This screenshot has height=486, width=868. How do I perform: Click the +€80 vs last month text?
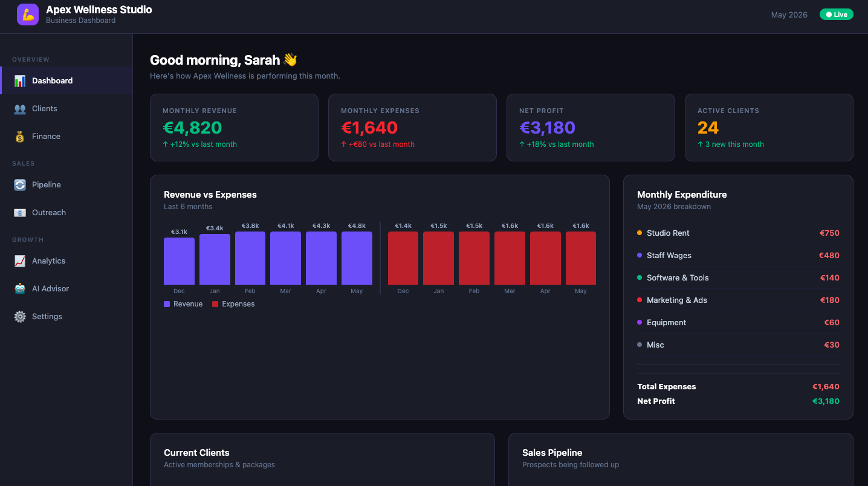[378, 144]
